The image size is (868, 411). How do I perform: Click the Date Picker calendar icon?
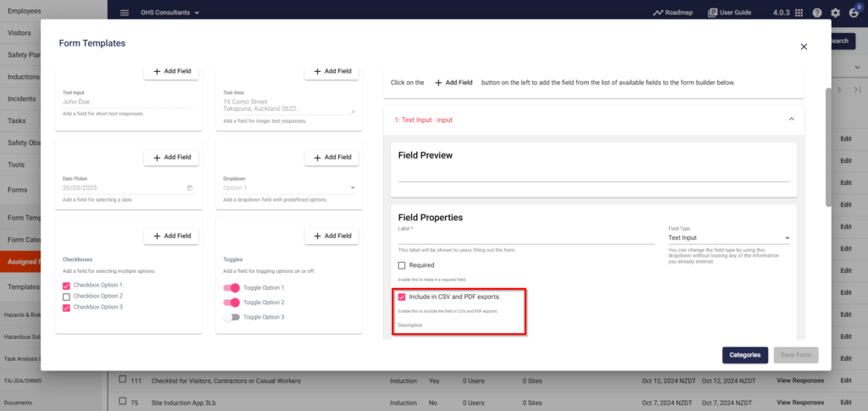click(190, 188)
